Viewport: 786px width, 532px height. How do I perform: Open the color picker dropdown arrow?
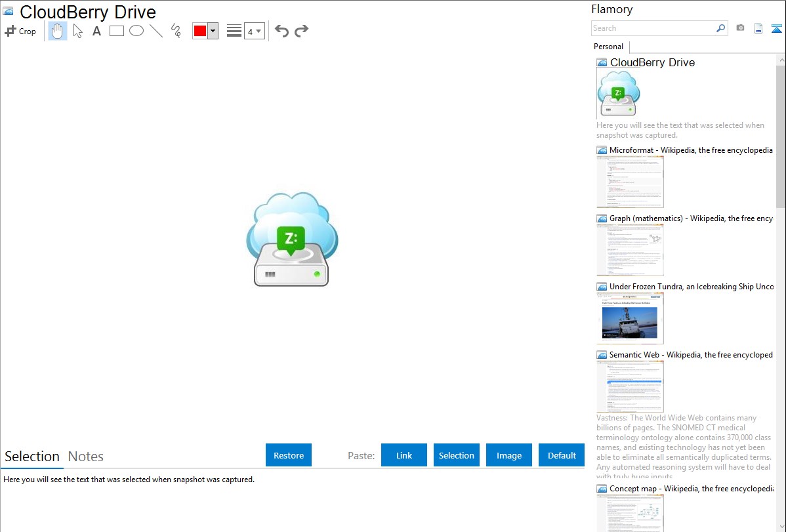point(213,31)
